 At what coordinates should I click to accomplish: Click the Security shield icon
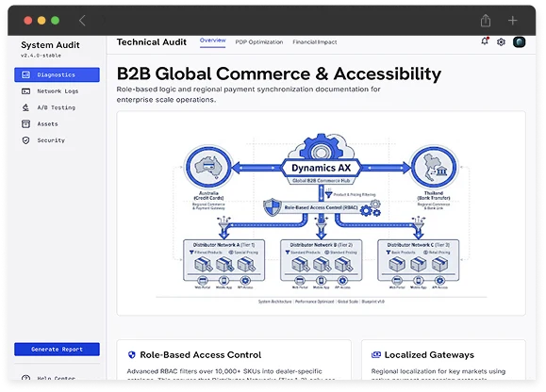coord(25,140)
